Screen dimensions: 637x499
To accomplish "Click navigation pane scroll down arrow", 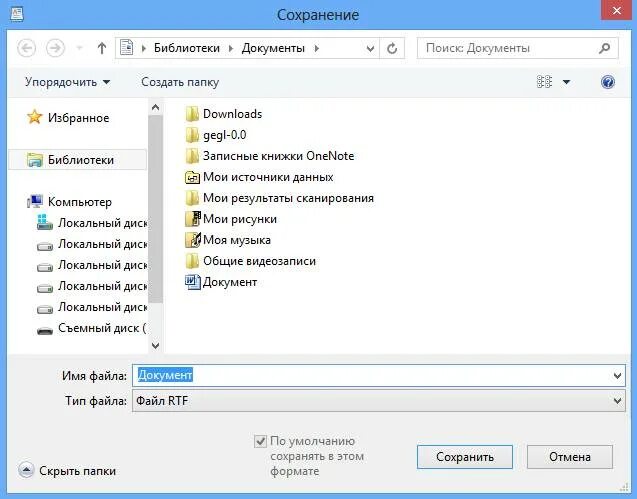I will [155, 345].
